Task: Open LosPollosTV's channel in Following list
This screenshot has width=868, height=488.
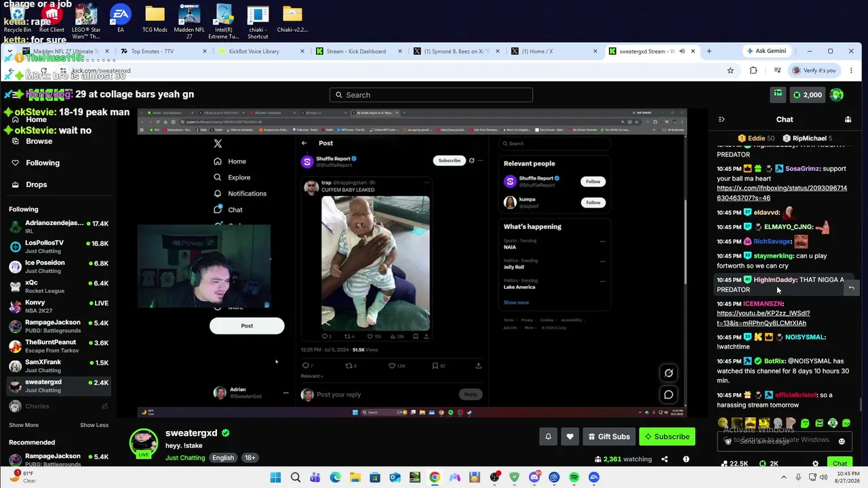Action: (59, 247)
